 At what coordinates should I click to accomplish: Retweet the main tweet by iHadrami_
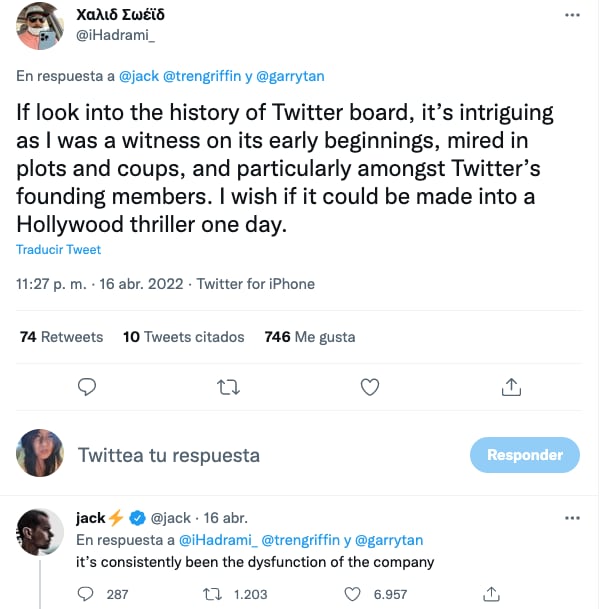(x=228, y=387)
